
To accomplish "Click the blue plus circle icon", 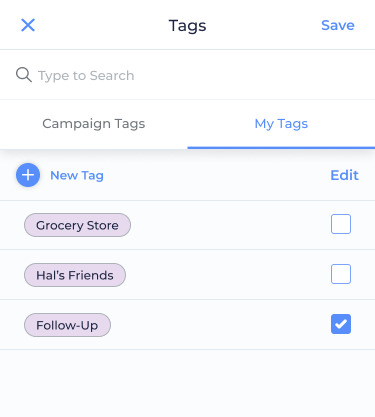I will (x=28, y=175).
